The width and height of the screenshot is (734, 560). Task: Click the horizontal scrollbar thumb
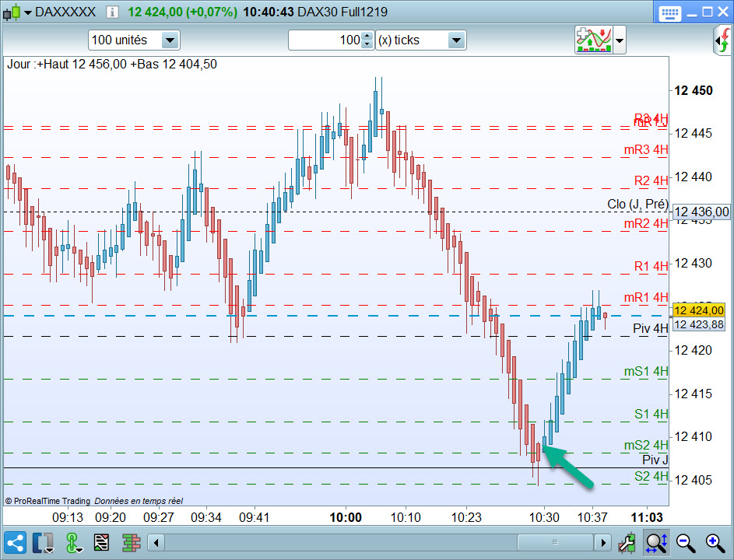pyautogui.click(x=555, y=543)
